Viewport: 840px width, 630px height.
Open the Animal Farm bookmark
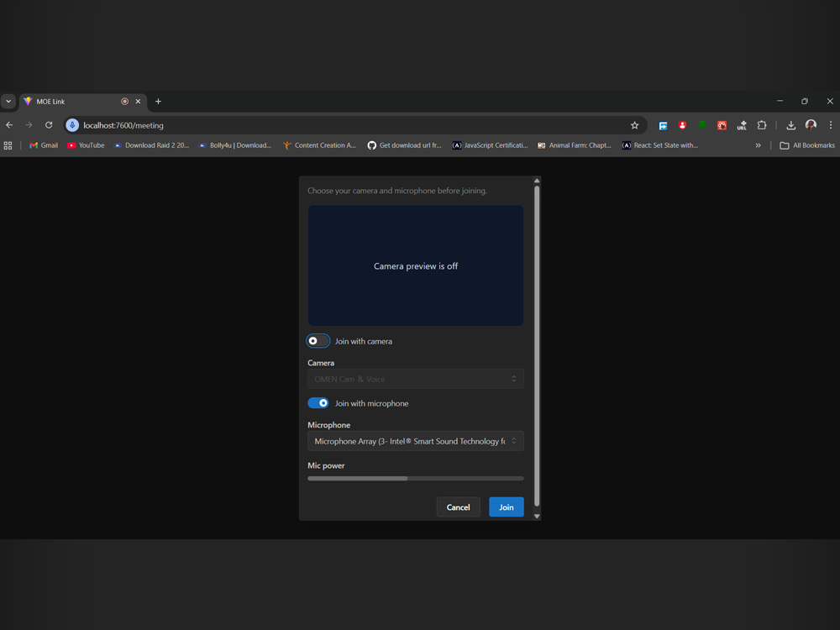point(575,145)
